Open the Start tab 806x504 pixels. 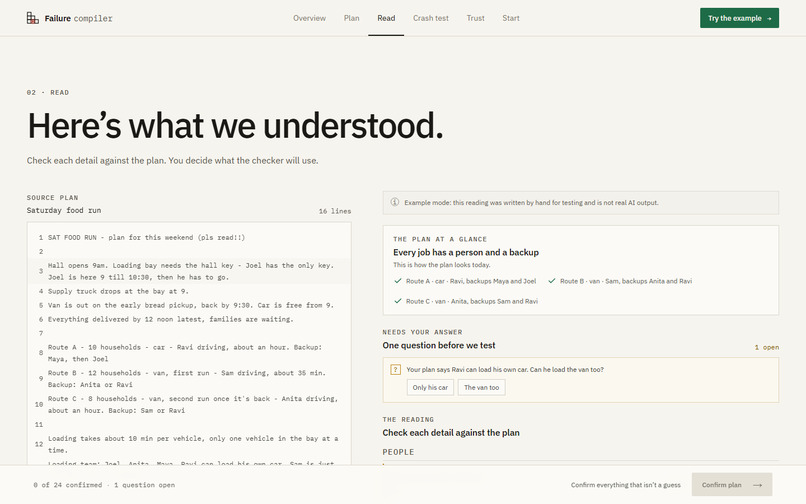(511, 18)
